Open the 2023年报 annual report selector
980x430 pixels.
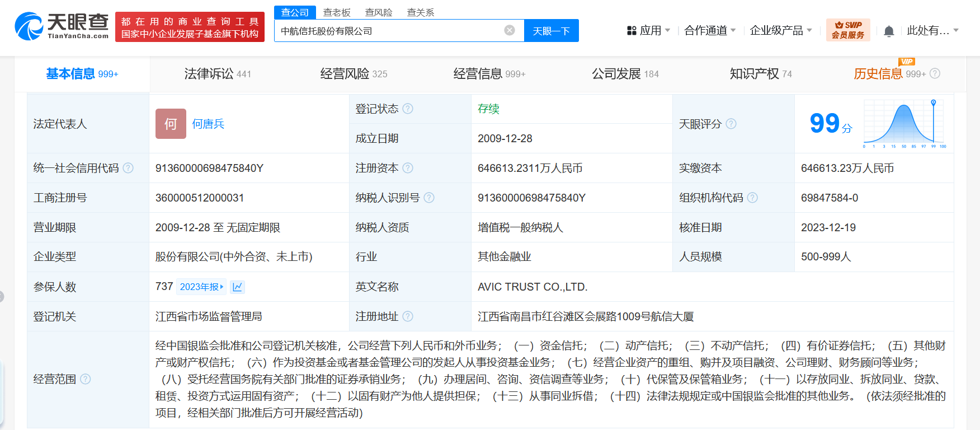tap(201, 287)
